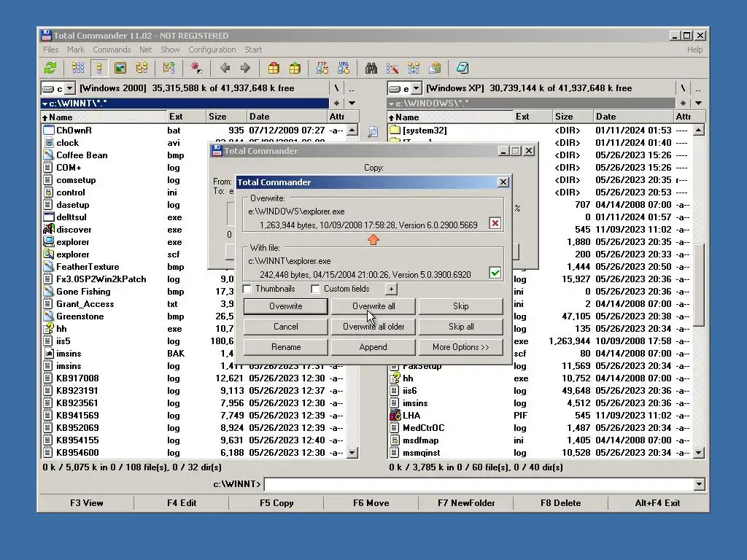Screen dimensions: 747x560
Task: Click the Append button
Action: [x=373, y=347]
